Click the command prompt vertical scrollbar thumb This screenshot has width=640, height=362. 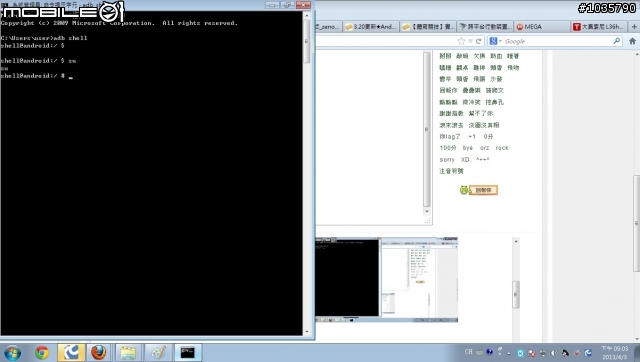307,41
